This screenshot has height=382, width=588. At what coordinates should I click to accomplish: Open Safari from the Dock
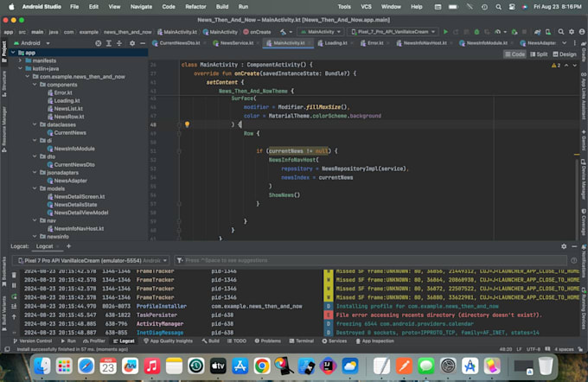click(x=86, y=366)
